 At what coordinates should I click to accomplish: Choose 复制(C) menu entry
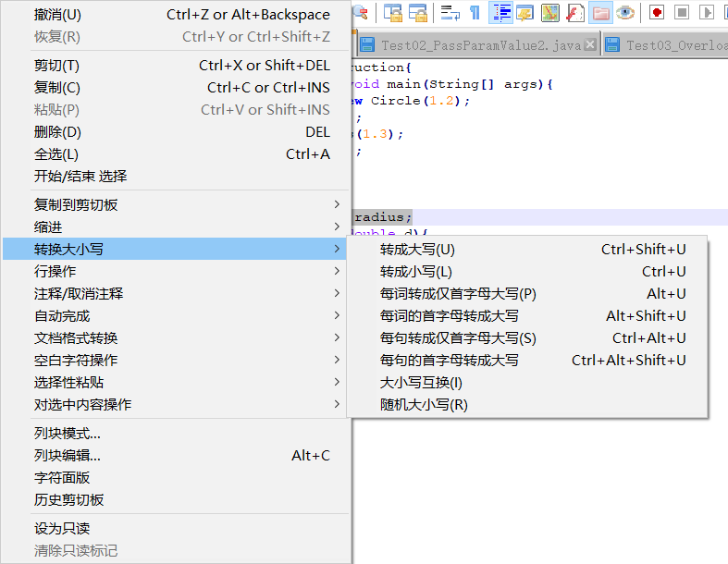tap(176, 87)
